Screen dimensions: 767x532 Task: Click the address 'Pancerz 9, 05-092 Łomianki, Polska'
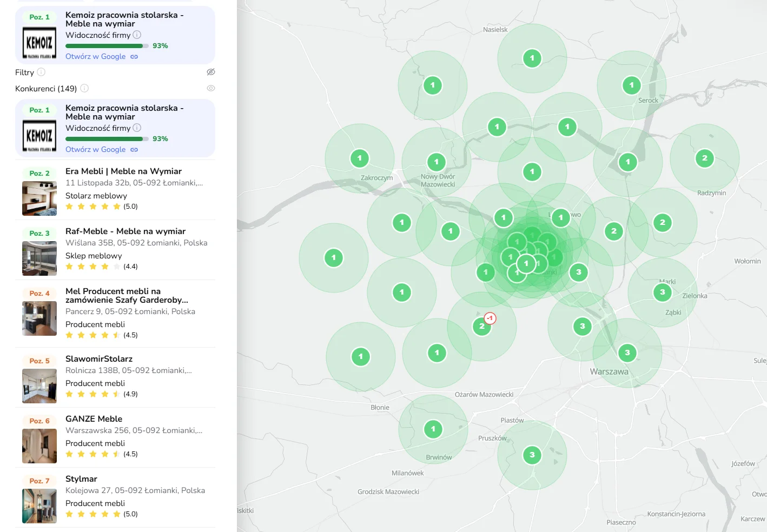pos(130,311)
